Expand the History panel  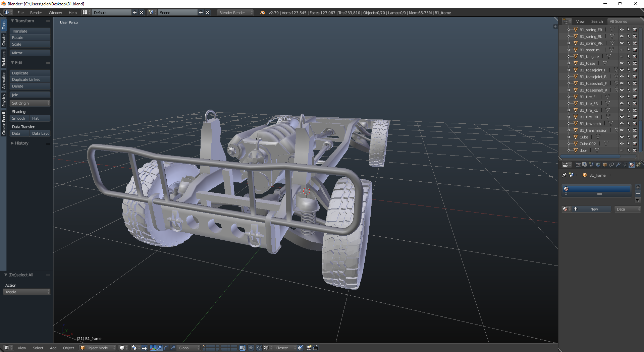[21, 143]
